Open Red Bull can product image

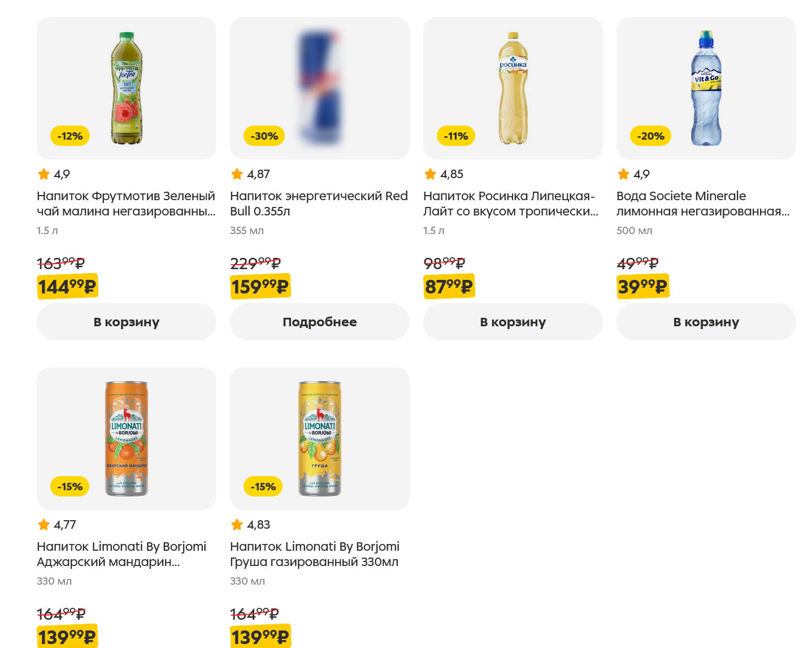[x=320, y=88]
